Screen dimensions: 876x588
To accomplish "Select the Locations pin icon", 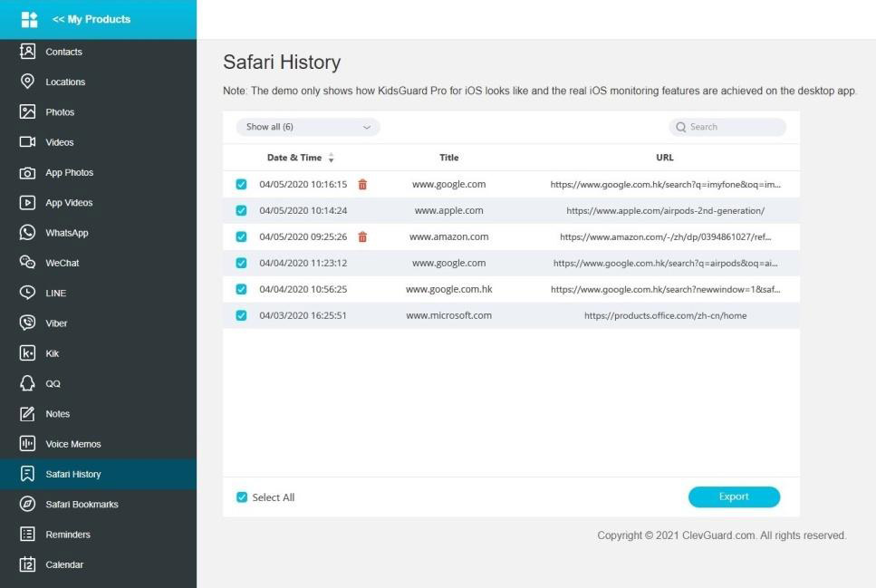I will pos(27,82).
